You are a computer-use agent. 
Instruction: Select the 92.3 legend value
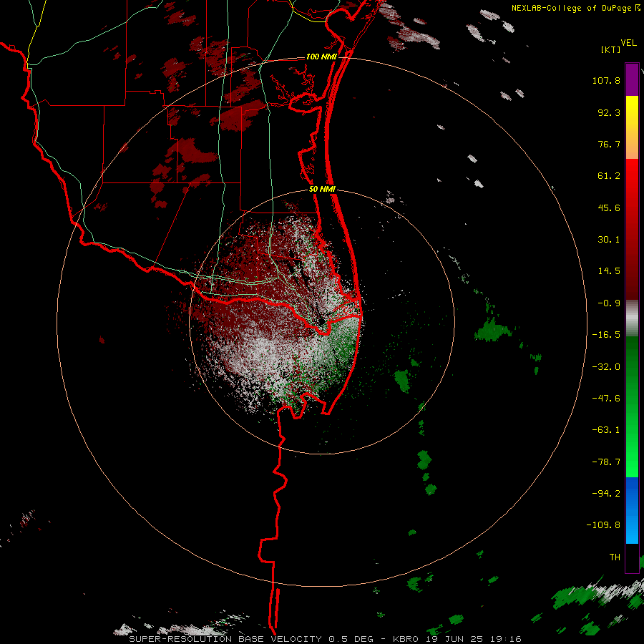(609, 112)
